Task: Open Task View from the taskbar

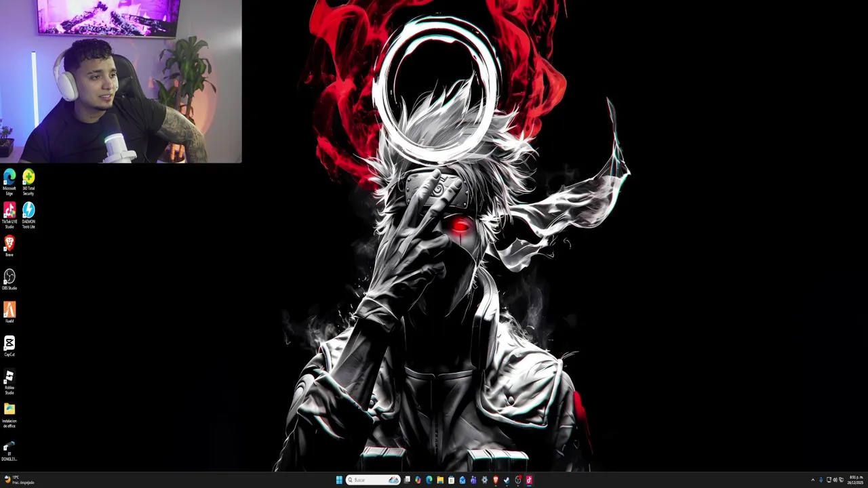Action: 407,480
